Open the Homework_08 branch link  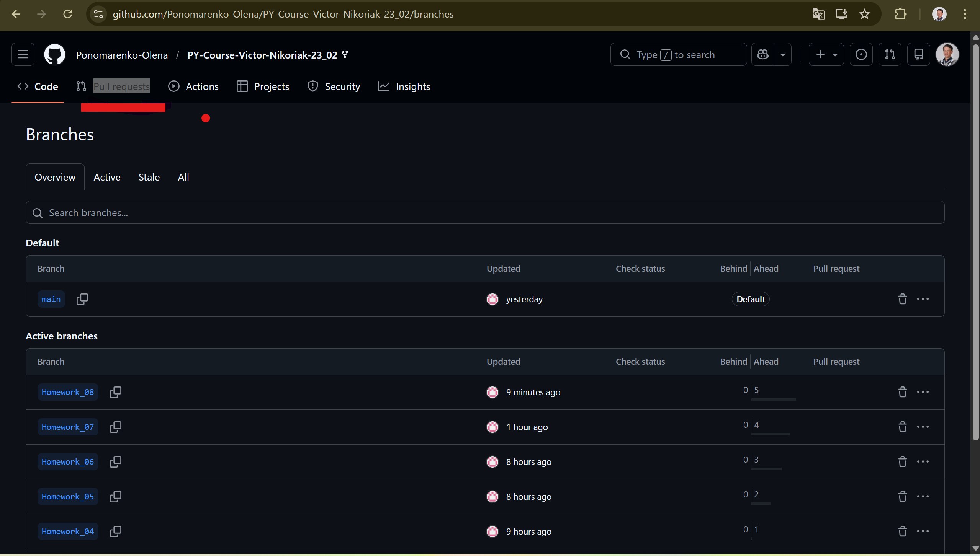point(68,392)
